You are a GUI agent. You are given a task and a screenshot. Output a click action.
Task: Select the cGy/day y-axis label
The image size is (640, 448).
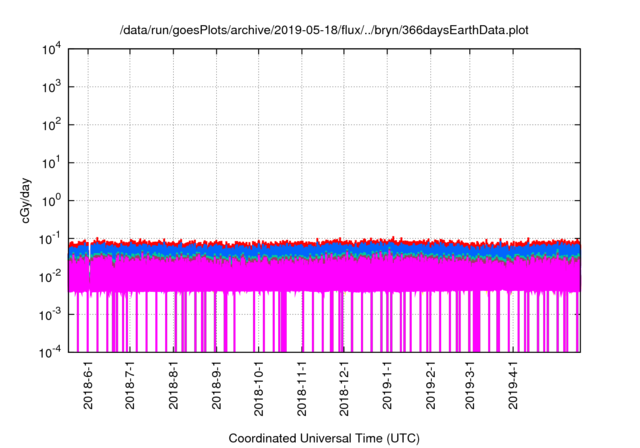tap(26, 200)
